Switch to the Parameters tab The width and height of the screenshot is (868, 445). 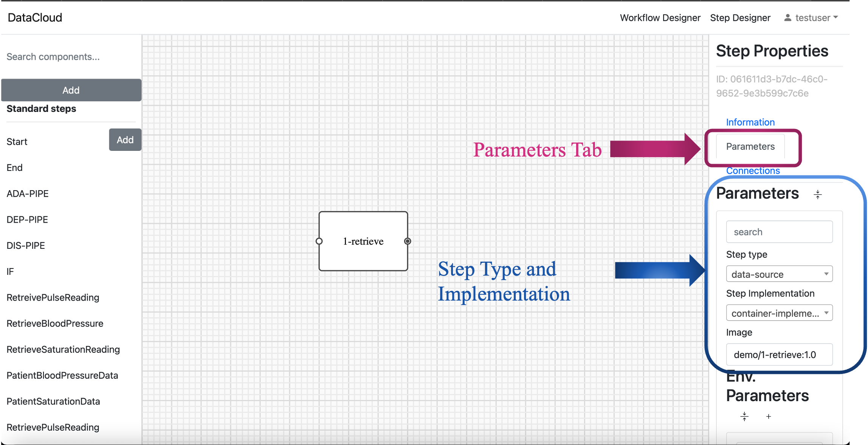750,146
